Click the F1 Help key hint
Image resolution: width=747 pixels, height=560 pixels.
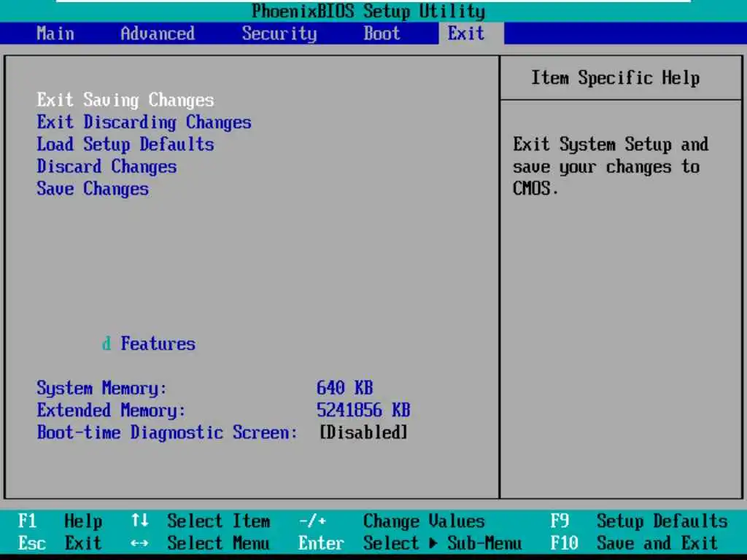click(60, 521)
